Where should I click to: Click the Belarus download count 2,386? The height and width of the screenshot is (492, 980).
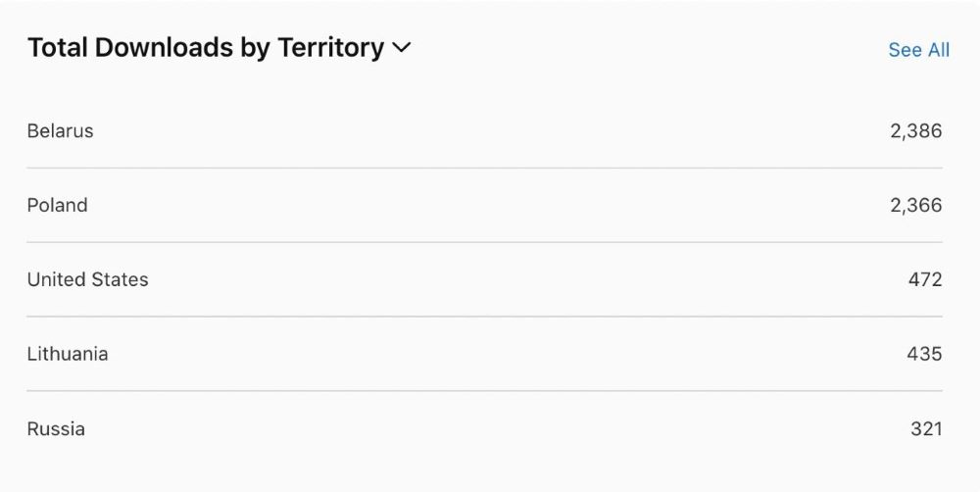point(915,130)
